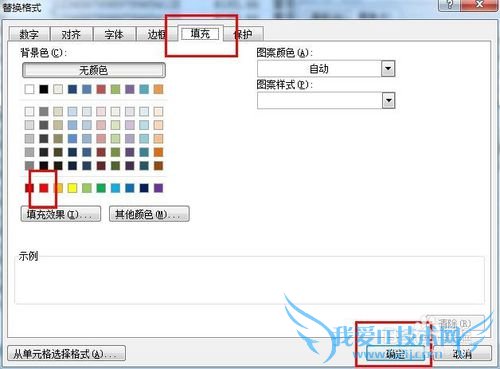Select darkest green shade in theme grid
The width and height of the screenshot is (500, 369).
tap(115, 166)
